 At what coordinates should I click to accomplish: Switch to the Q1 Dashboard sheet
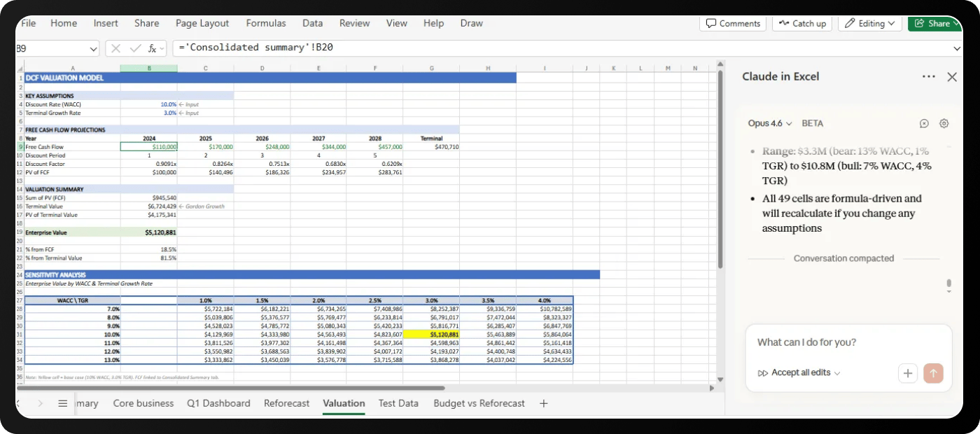point(218,403)
